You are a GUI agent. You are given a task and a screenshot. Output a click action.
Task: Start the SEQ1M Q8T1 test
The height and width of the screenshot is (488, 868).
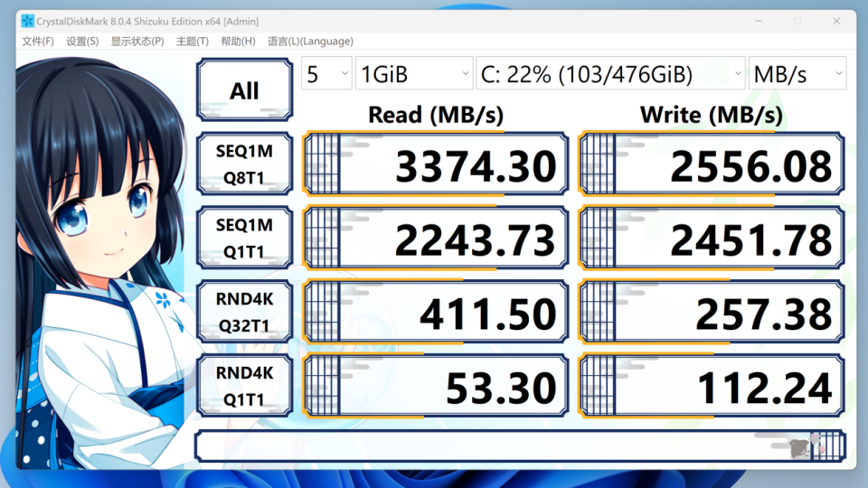244,164
